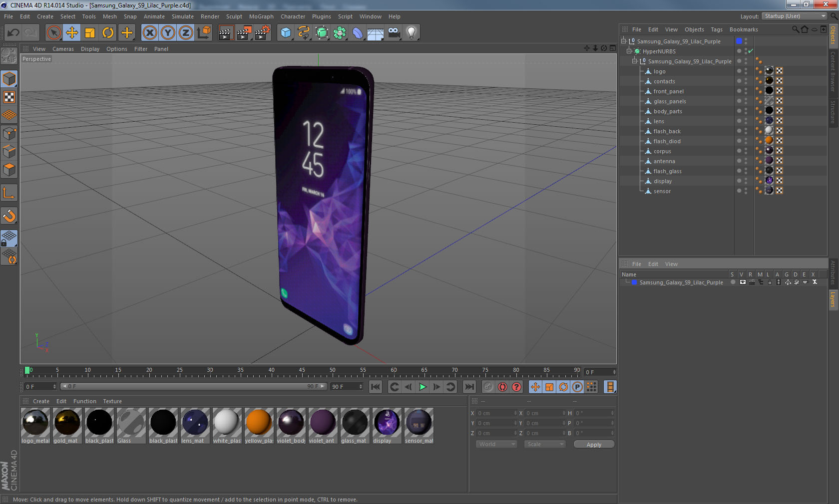The image size is (839, 504).
Task: Go to end of animation
Action: tap(469, 387)
